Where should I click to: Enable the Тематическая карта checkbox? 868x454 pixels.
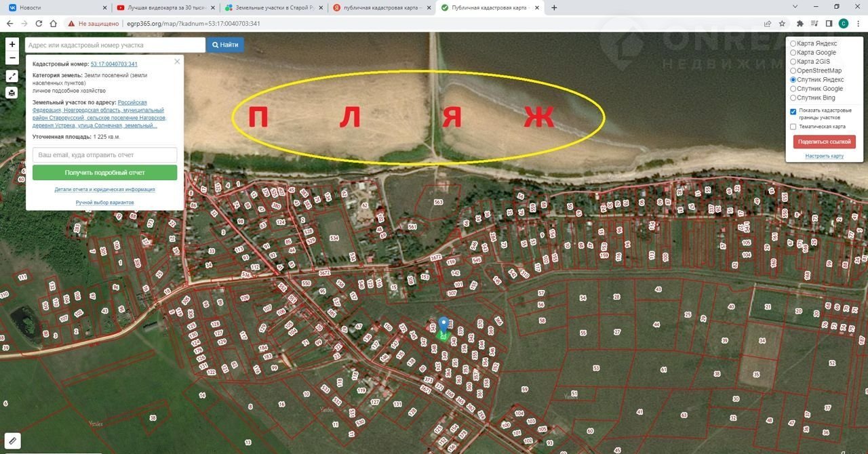pos(793,127)
